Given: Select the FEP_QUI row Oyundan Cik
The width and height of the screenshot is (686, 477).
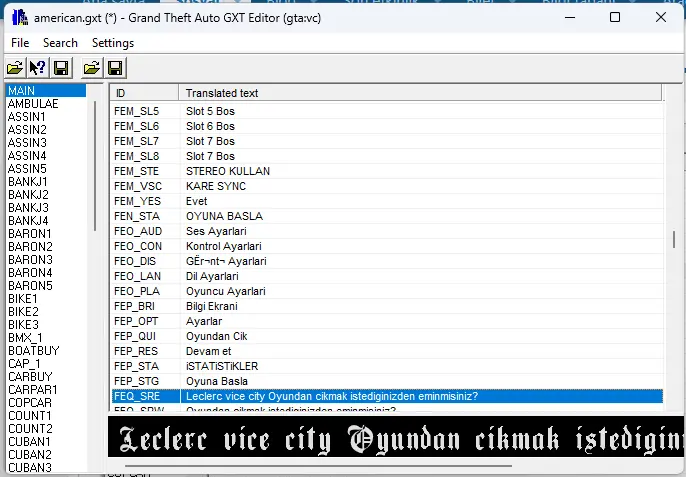Looking at the screenshot, I should (x=387, y=336).
